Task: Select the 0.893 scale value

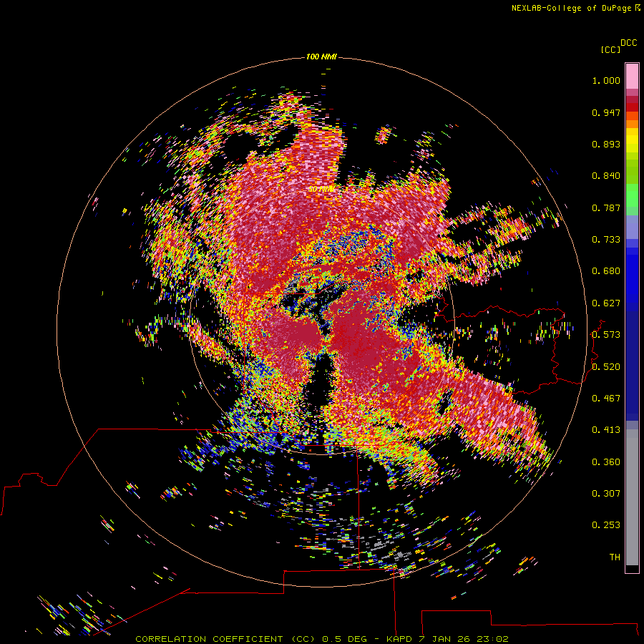Action: (x=606, y=144)
